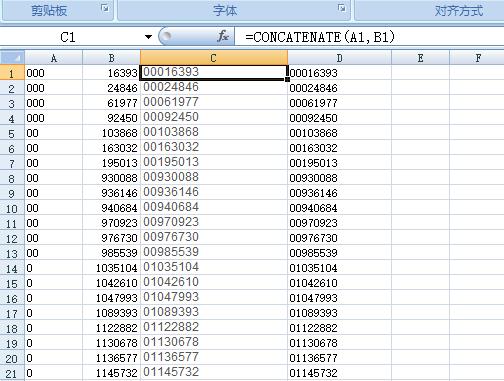
Task: Click cell B17 with value 1089393
Action: (x=111, y=313)
